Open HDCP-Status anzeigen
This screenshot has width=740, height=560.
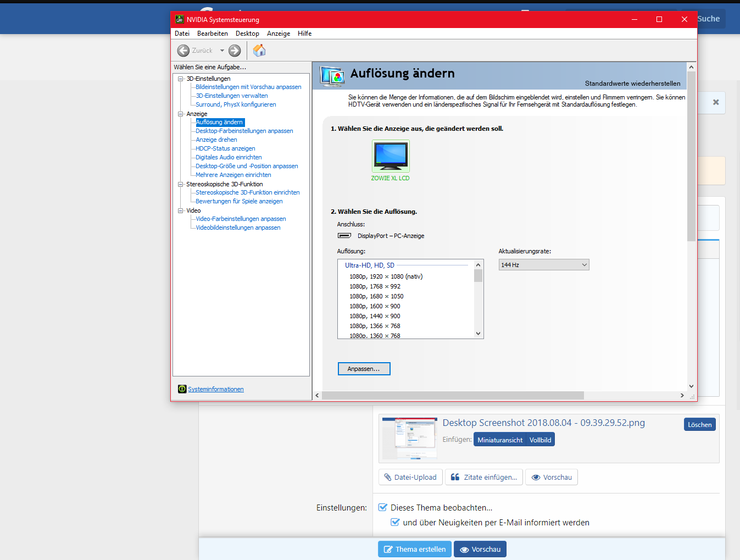coord(225,148)
